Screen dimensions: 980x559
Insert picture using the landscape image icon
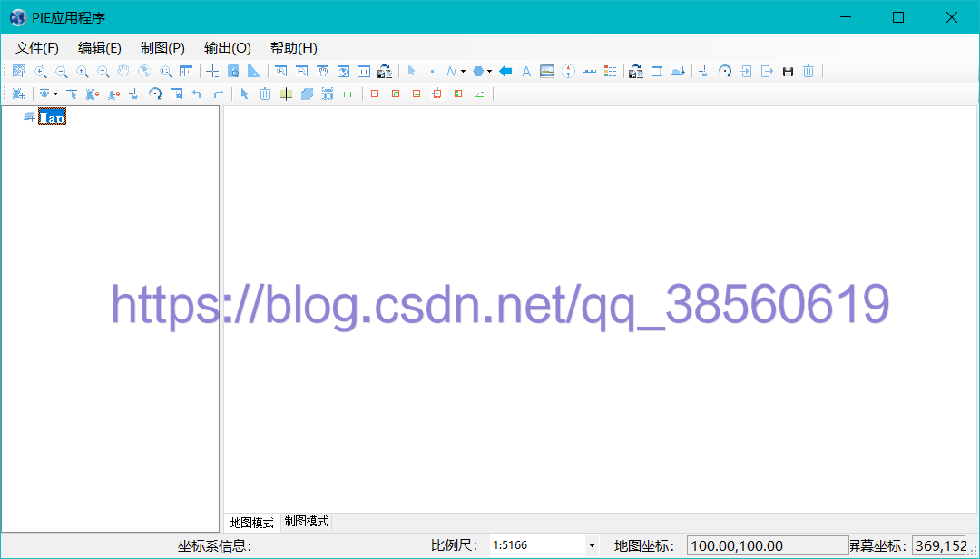(x=547, y=72)
